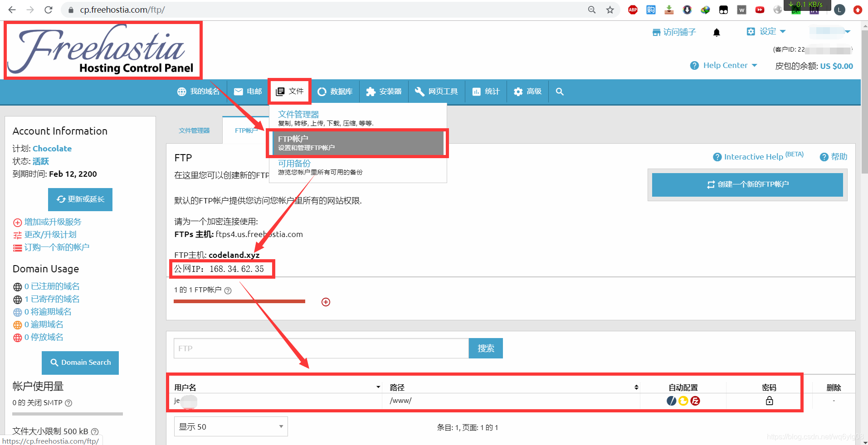Select FTP帐户 menu entry
Screen dimensions: 868x445
click(x=358, y=143)
